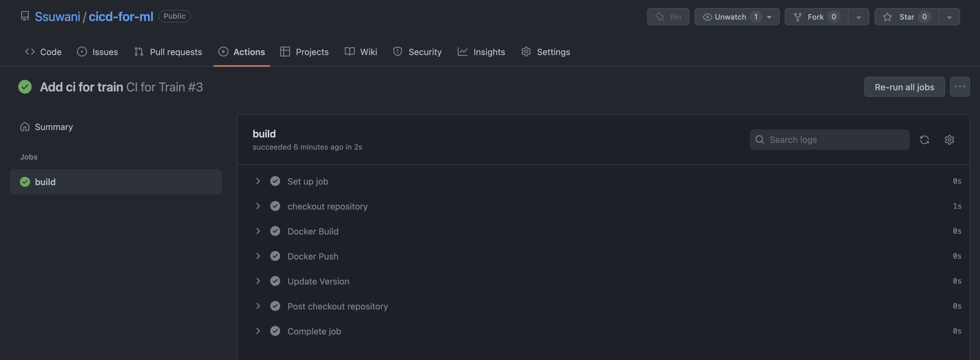This screenshot has width=980, height=360.
Task: Click the Set up job checkmark icon
Action: 275,181
